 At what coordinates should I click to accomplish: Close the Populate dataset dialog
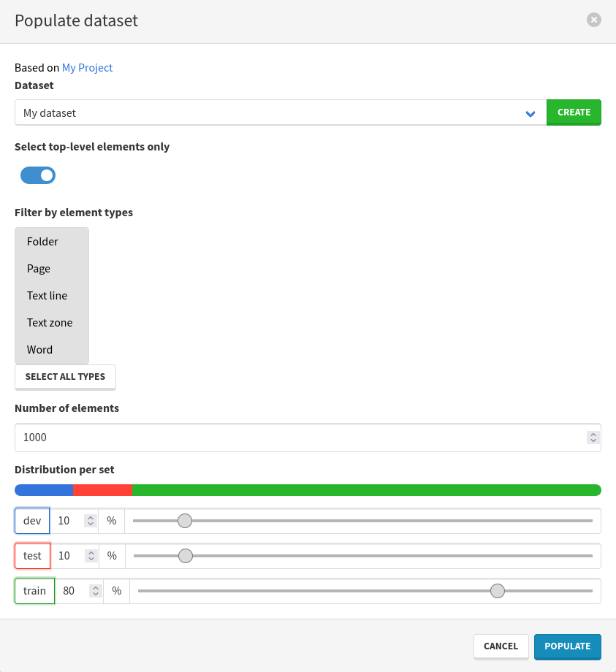click(593, 20)
